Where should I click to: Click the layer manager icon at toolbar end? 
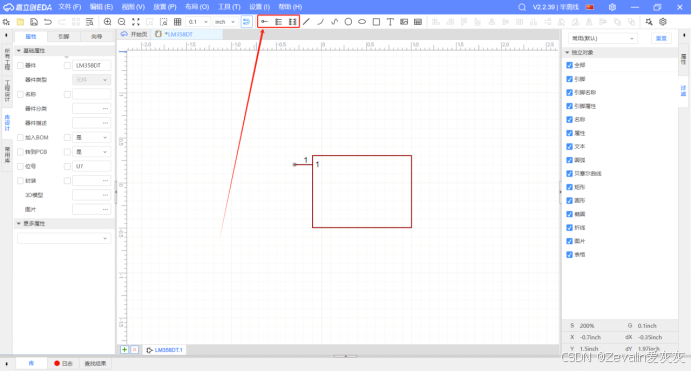tap(663, 22)
